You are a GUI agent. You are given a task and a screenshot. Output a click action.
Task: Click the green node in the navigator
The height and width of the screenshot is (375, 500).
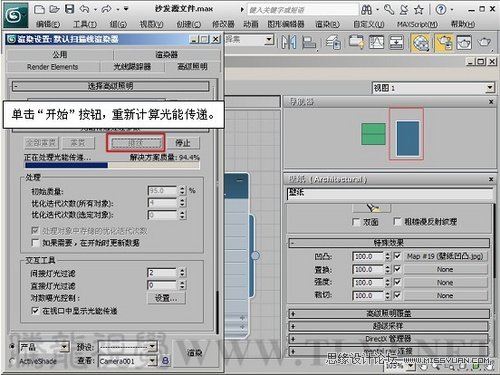tap(373, 134)
